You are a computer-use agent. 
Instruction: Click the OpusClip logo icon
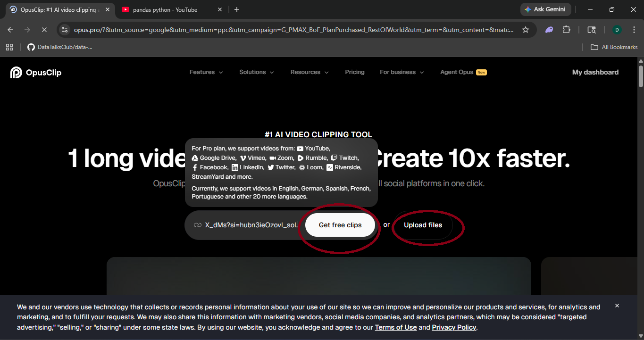[16, 72]
